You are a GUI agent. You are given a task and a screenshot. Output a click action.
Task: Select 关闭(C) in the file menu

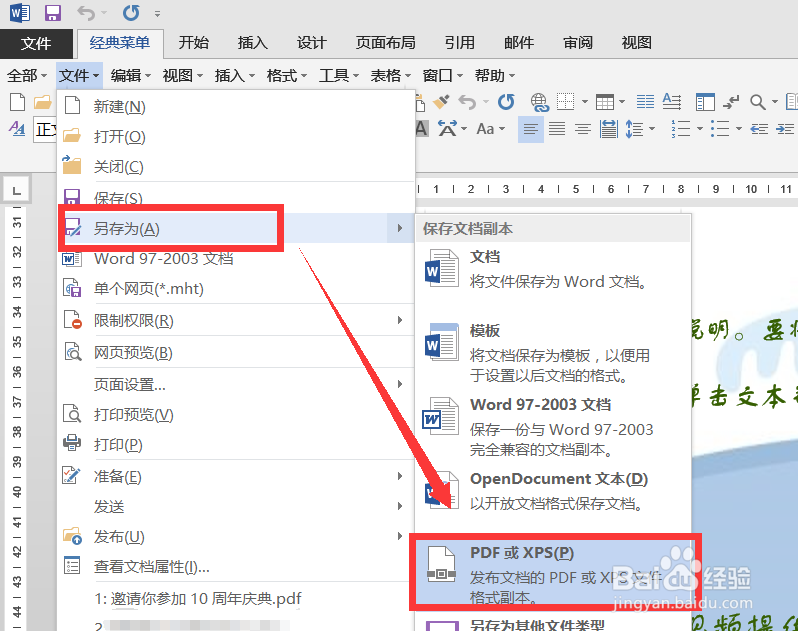236,166
